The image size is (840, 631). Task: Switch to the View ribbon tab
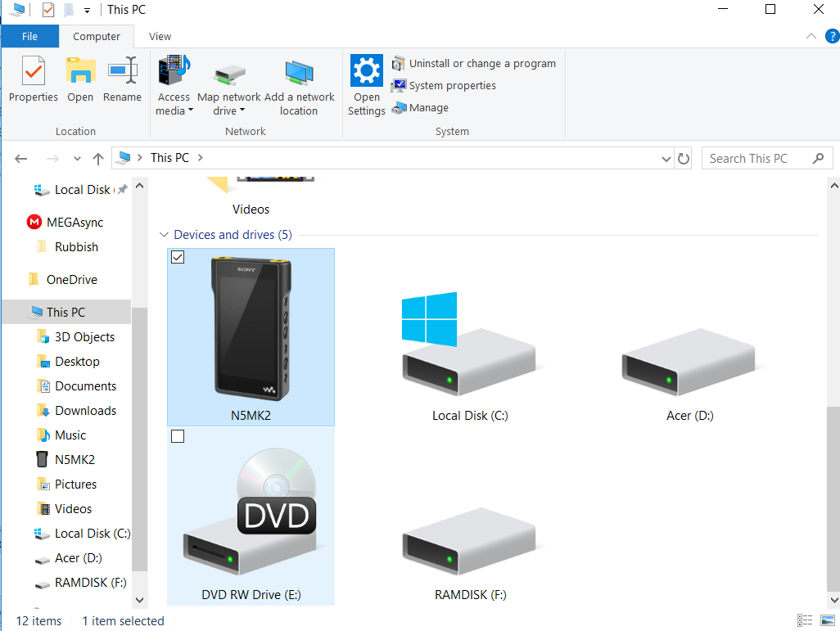tap(160, 37)
